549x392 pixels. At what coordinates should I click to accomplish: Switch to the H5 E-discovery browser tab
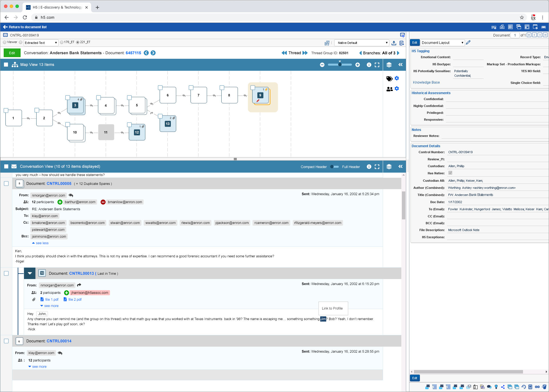(57, 7)
